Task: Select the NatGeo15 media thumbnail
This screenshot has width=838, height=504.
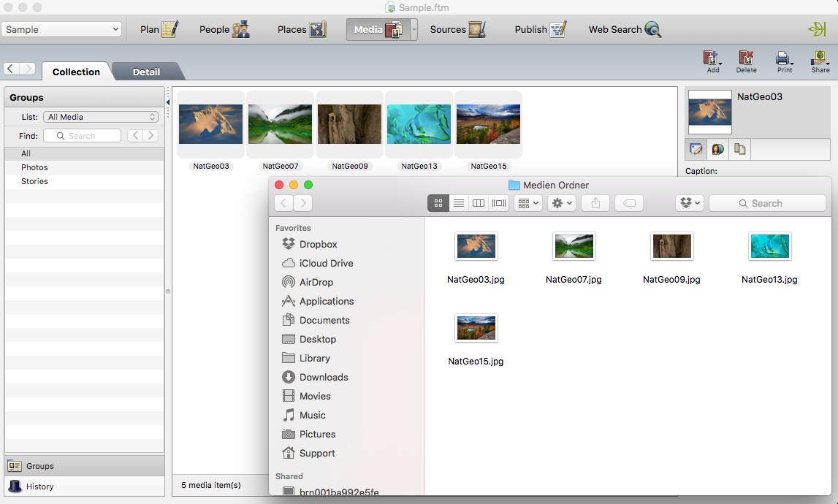Action: pyautogui.click(x=489, y=124)
